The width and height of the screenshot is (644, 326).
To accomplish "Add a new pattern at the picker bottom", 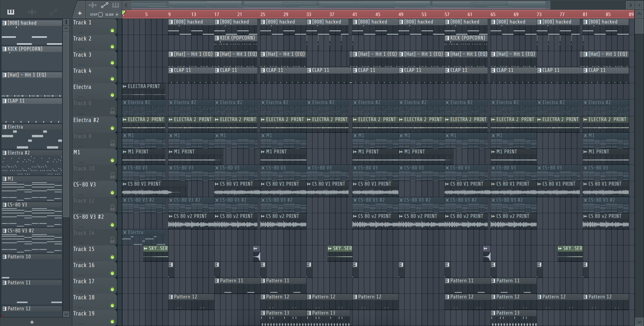I will (x=32, y=322).
